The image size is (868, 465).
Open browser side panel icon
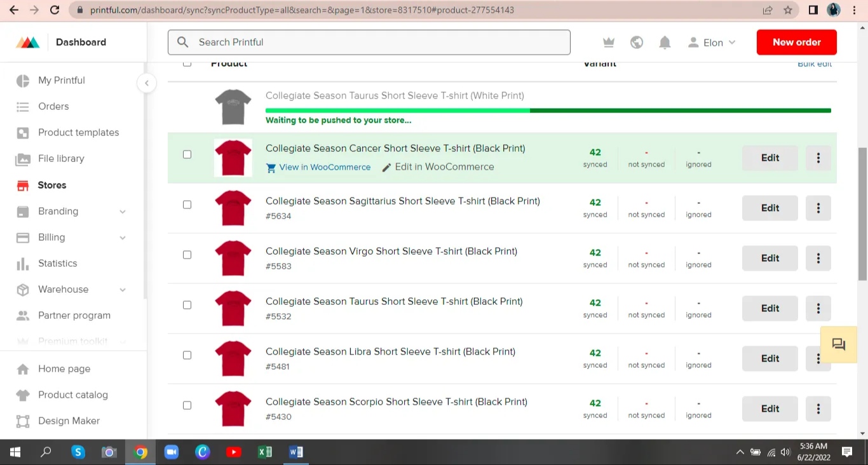[813, 10]
